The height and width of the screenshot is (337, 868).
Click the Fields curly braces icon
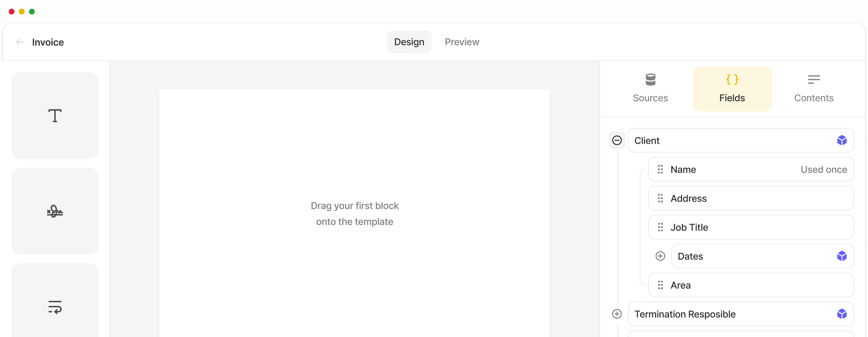point(732,80)
